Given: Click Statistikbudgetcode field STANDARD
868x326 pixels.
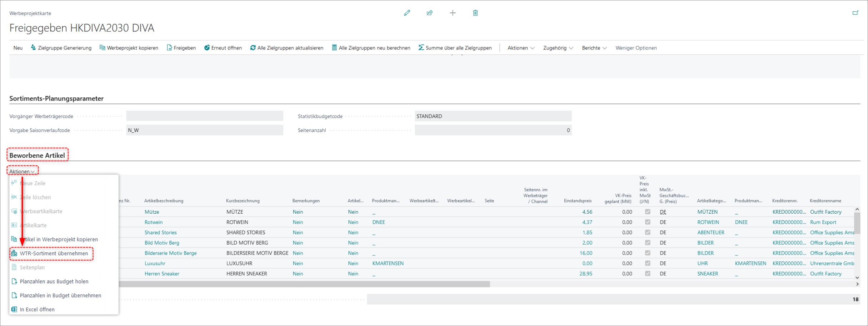Looking at the screenshot, I should [493, 116].
